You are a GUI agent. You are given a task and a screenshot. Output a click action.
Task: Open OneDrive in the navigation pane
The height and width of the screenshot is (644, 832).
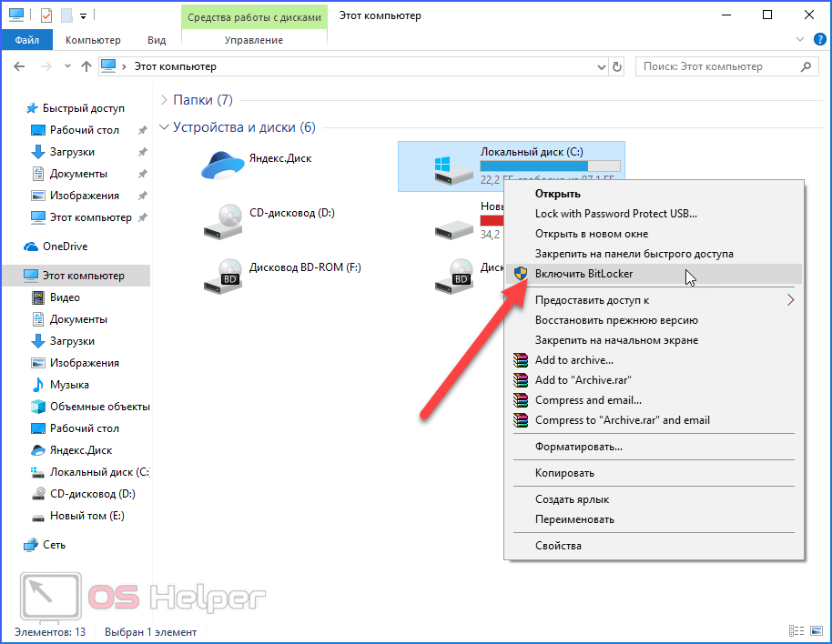coord(65,247)
